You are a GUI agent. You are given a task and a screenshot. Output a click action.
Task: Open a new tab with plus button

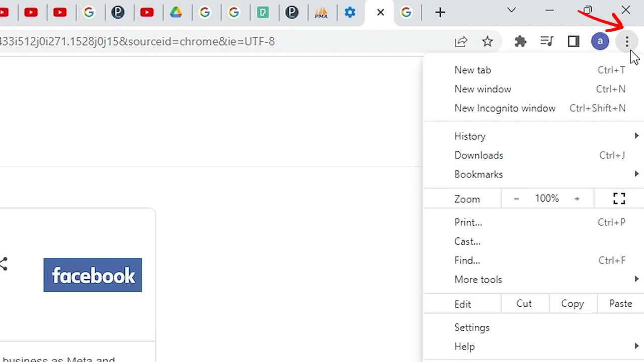tap(440, 13)
